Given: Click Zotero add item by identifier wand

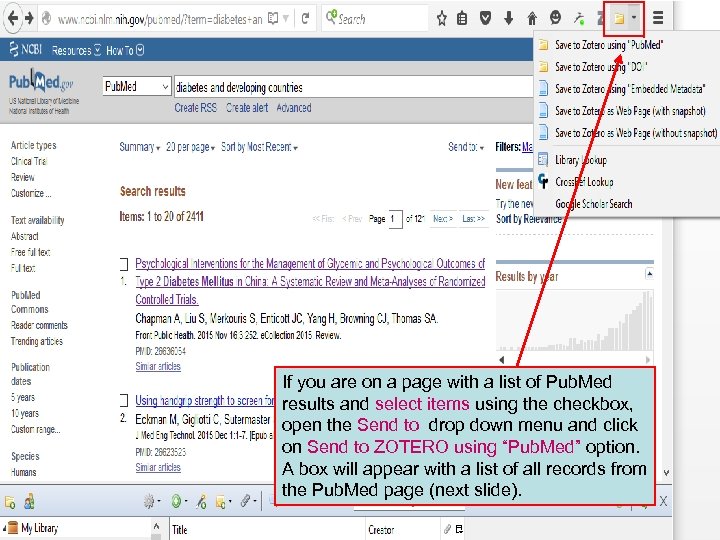Looking at the screenshot, I should click(201, 502).
